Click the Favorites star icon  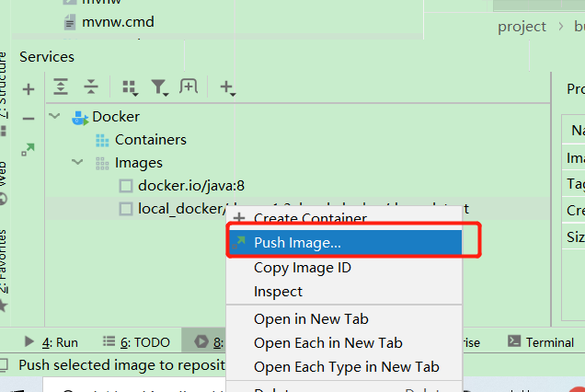(4, 306)
